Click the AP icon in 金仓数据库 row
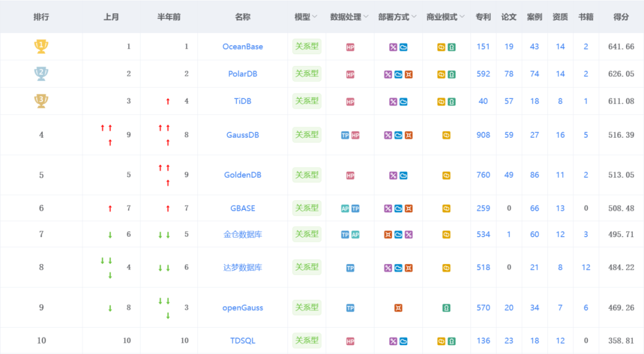Viewport: 644px width, 354px height. coord(355,234)
